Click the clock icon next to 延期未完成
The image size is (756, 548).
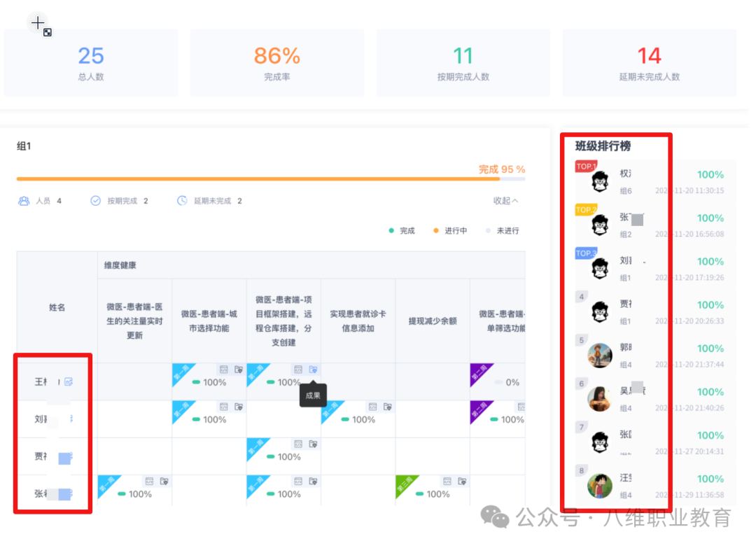(x=182, y=201)
